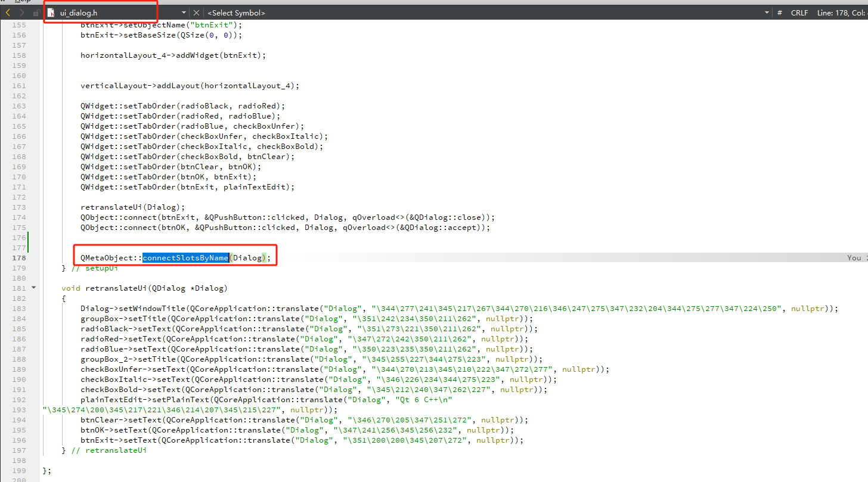Click the // setupUi comment
This screenshot has height=482, width=868.
click(x=94, y=268)
